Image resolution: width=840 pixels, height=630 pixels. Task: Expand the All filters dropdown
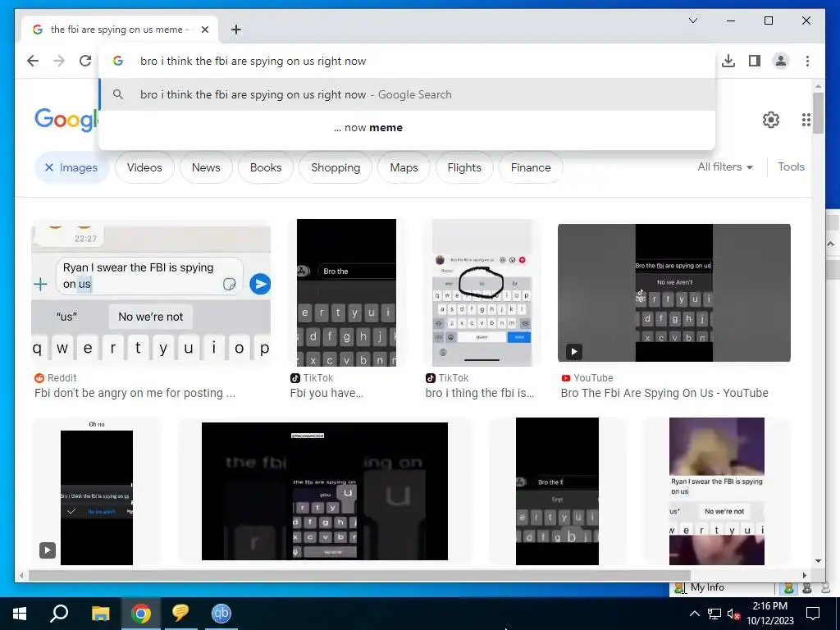point(725,167)
